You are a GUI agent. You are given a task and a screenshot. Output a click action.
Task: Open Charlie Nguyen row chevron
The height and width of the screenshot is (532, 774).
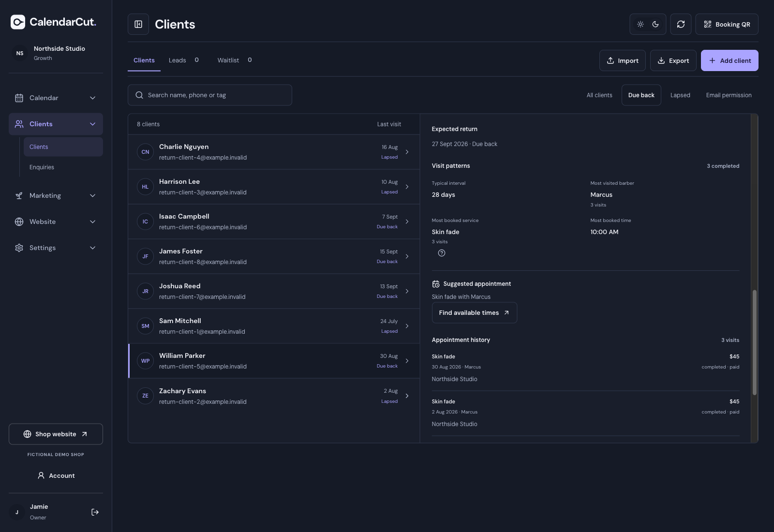click(407, 152)
